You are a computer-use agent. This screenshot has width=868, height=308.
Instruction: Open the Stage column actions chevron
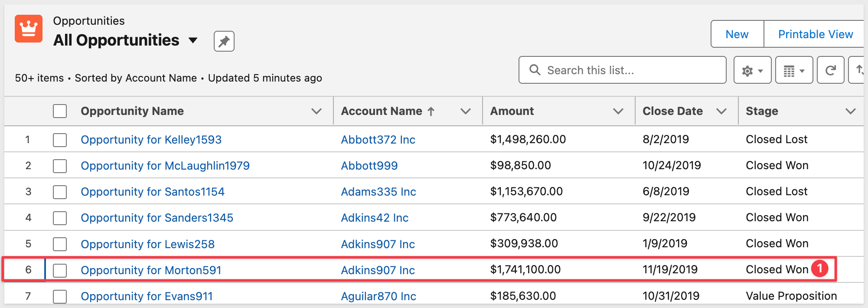point(850,111)
